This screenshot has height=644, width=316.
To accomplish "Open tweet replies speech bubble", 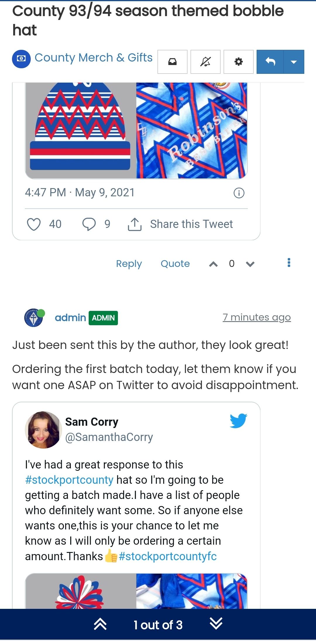I will click(89, 224).
